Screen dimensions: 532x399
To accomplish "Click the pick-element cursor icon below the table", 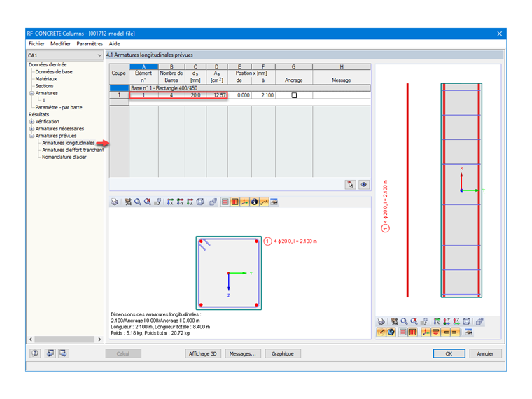I will coord(350,185).
